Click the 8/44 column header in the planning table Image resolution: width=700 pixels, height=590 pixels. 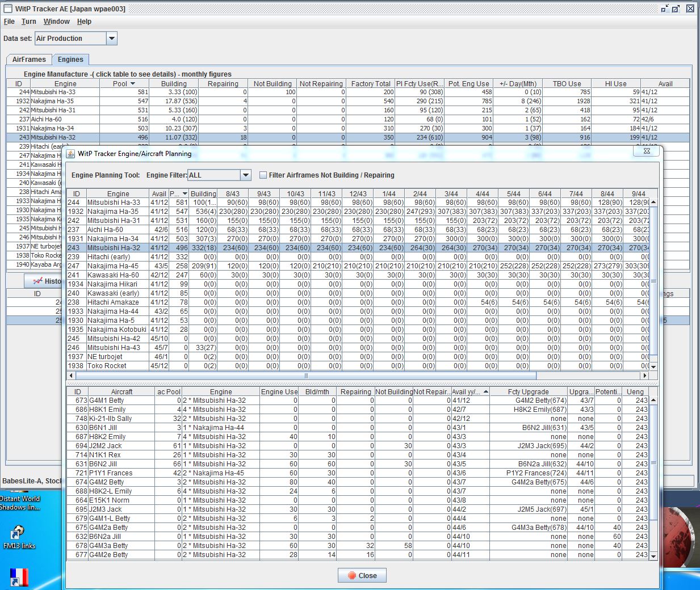(x=607, y=193)
